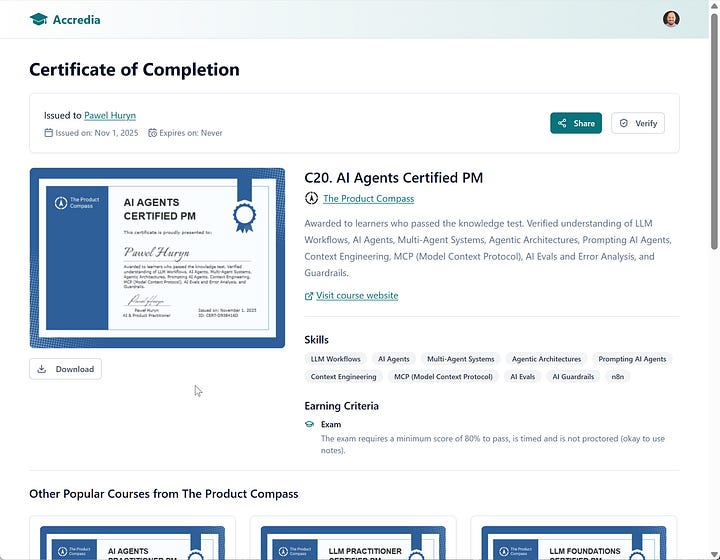
Task: Select the Agentic Architectures skill tag
Action: pos(546,359)
